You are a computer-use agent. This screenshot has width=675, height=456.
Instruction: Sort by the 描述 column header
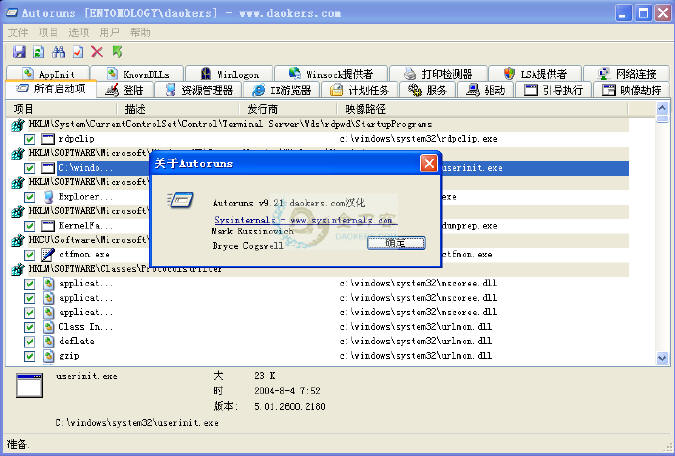[x=178, y=109]
